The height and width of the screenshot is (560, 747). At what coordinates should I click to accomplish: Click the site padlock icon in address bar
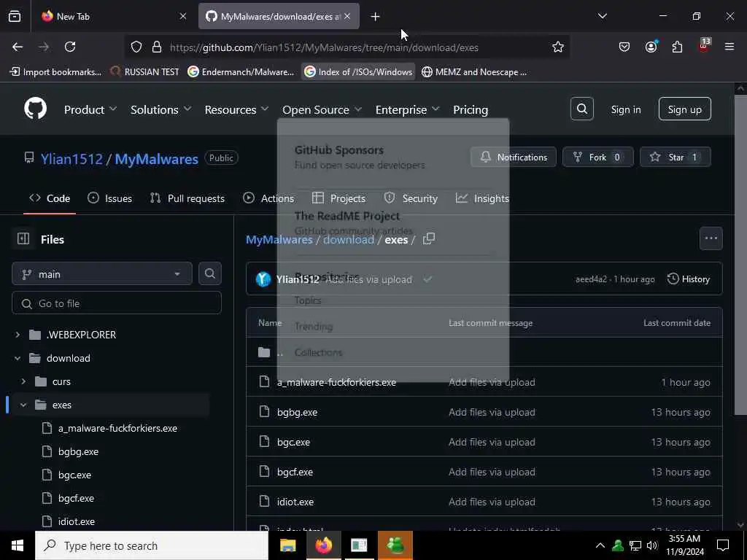click(x=157, y=47)
